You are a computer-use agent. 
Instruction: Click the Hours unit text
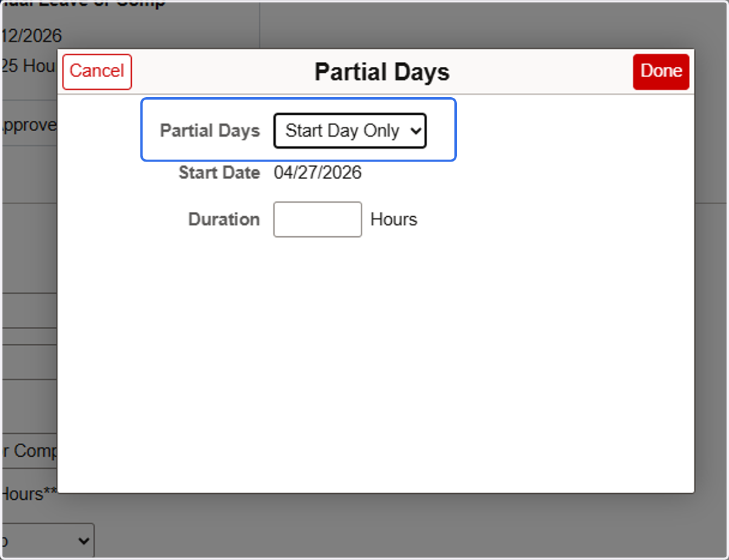tap(394, 219)
